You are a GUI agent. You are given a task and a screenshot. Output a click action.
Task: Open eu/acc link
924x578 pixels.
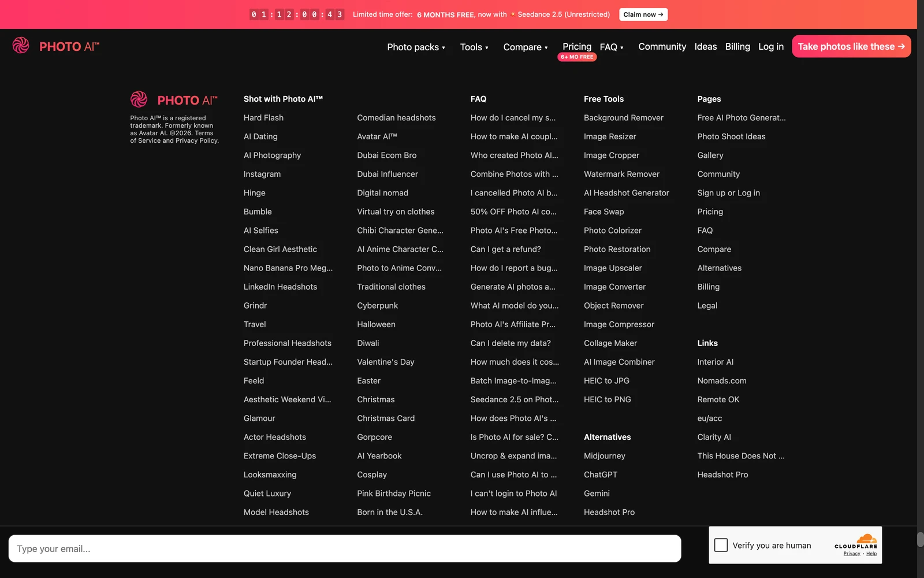[x=709, y=418]
